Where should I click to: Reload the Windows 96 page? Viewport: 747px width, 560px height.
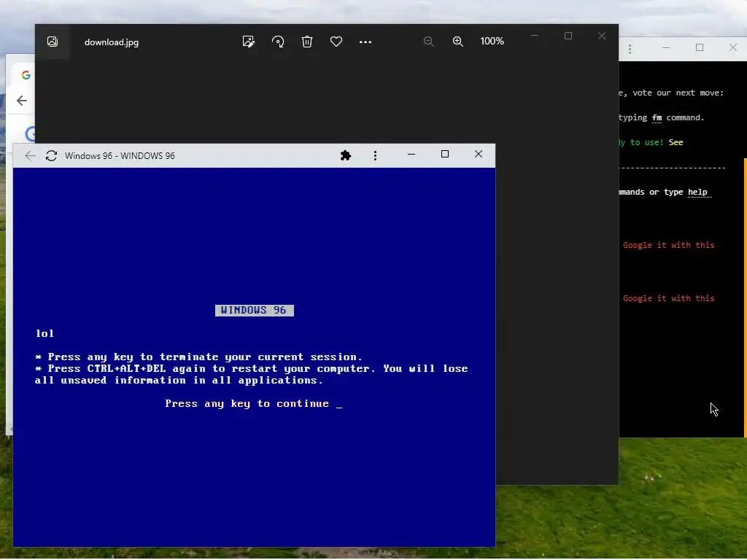point(52,156)
